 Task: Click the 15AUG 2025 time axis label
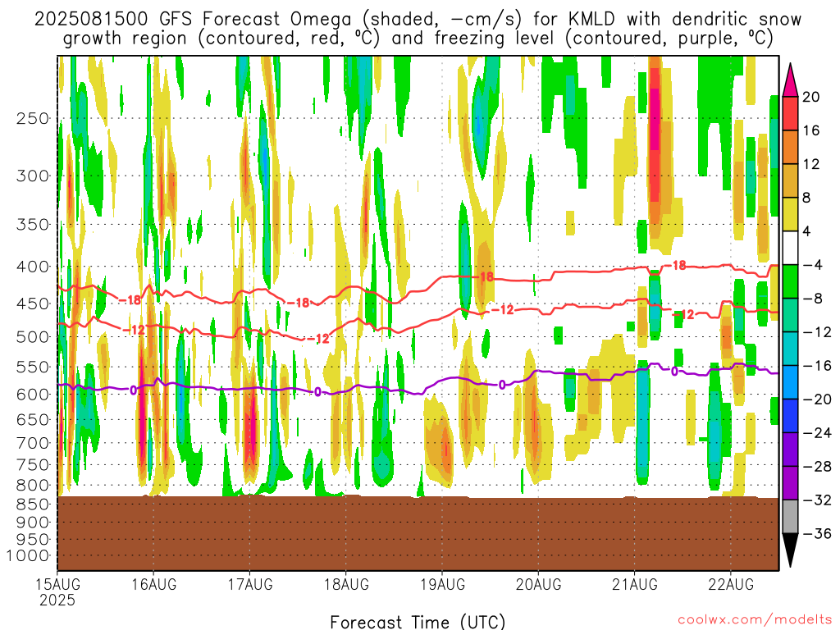(x=57, y=592)
